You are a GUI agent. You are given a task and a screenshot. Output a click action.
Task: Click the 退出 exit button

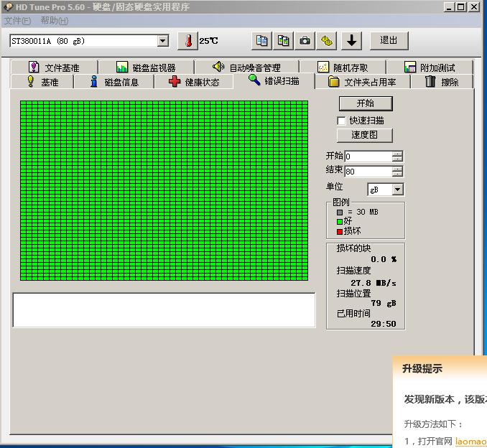click(x=389, y=40)
